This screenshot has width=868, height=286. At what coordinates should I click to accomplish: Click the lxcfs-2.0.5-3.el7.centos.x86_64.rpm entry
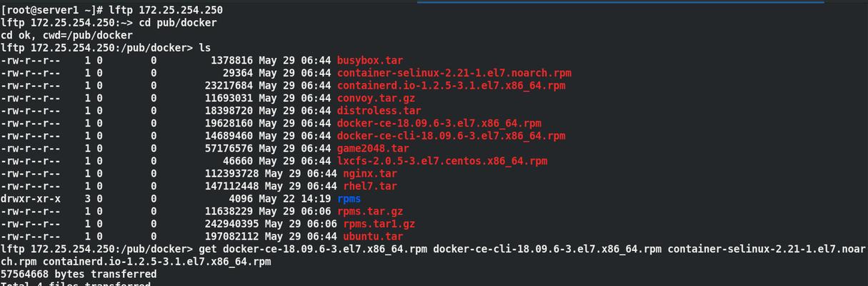pos(442,161)
